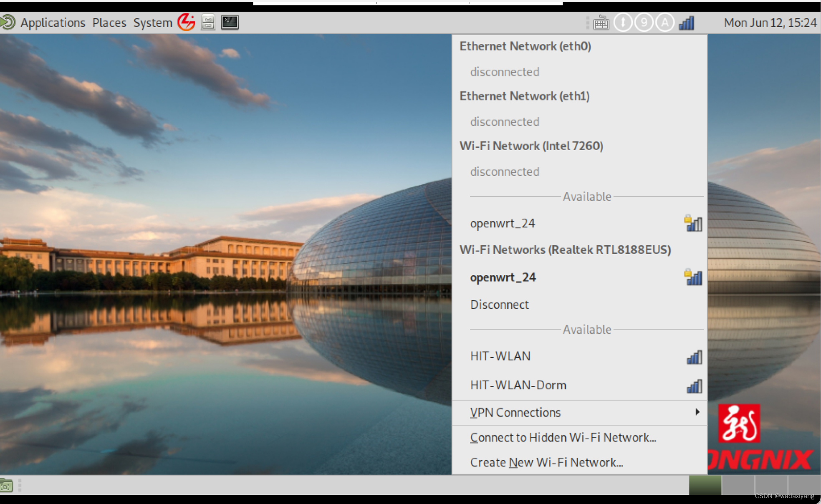The image size is (821, 504).
Task: Click the circled A tray indicator
Action: pyautogui.click(x=664, y=23)
